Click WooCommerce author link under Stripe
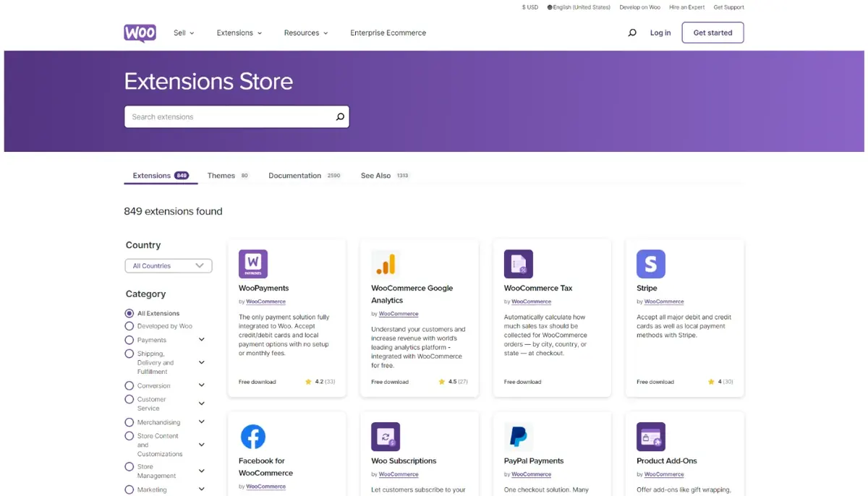Viewport: 868px width, 496px height. click(x=664, y=302)
